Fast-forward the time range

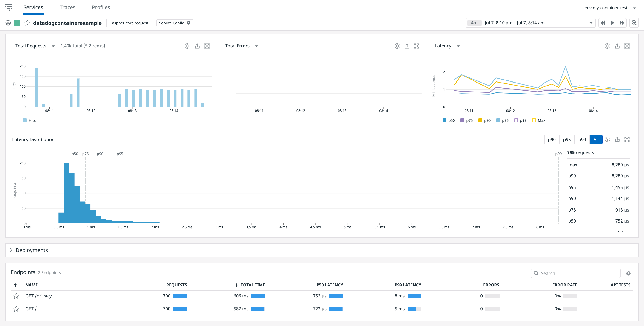622,23
